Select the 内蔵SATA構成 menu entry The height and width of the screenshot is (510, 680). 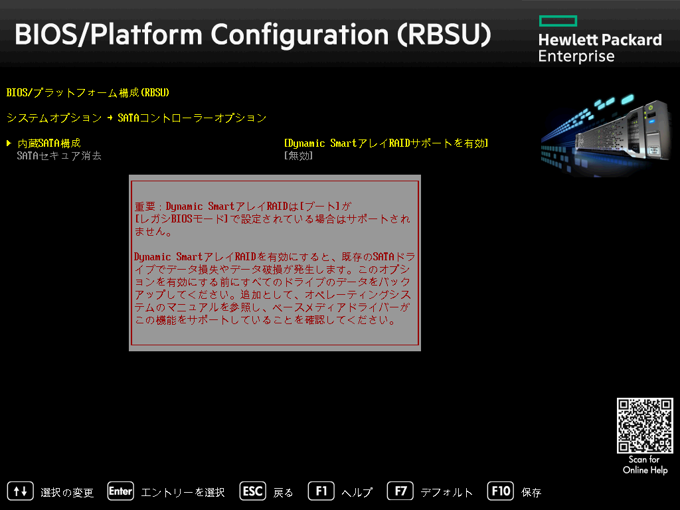49,143
